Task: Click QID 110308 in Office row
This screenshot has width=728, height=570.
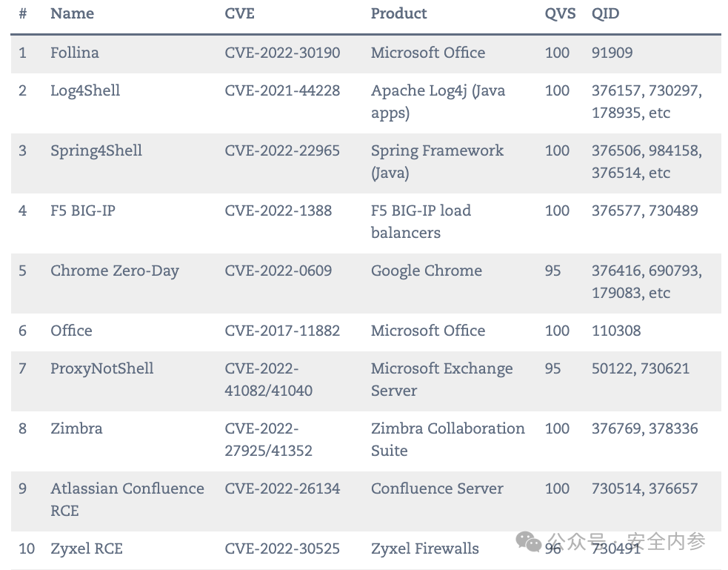Action: tap(616, 331)
